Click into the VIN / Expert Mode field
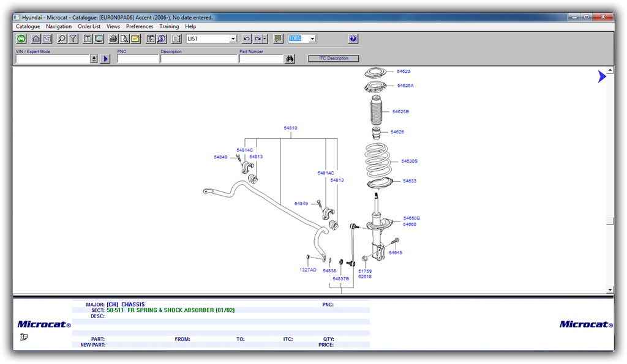627x364 pixels. point(53,59)
